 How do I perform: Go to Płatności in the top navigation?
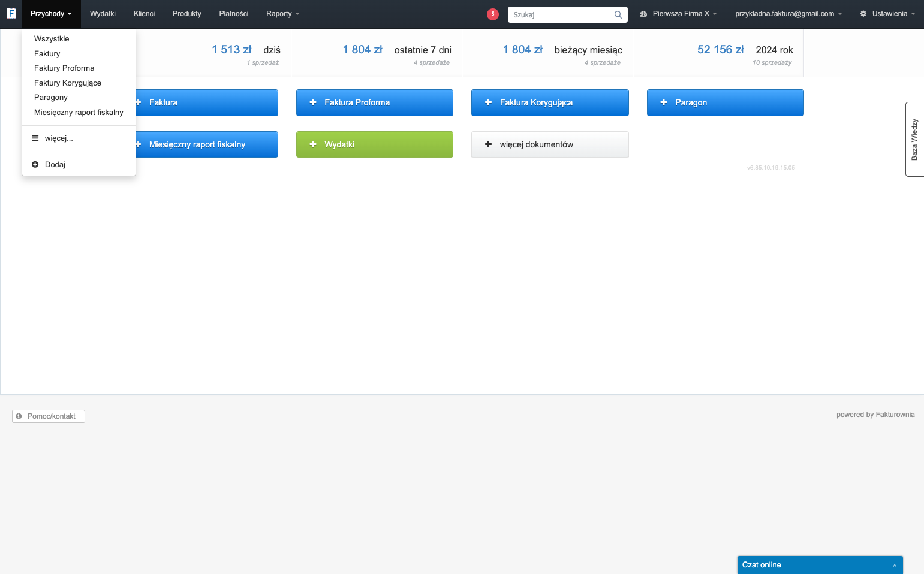[x=234, y=14]
